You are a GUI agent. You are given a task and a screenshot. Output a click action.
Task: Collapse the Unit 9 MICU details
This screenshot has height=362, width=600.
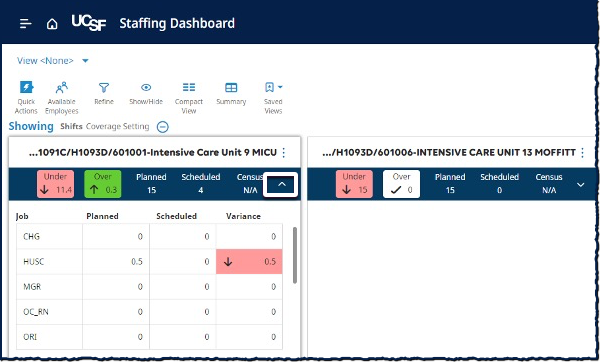tap(281, 185)
